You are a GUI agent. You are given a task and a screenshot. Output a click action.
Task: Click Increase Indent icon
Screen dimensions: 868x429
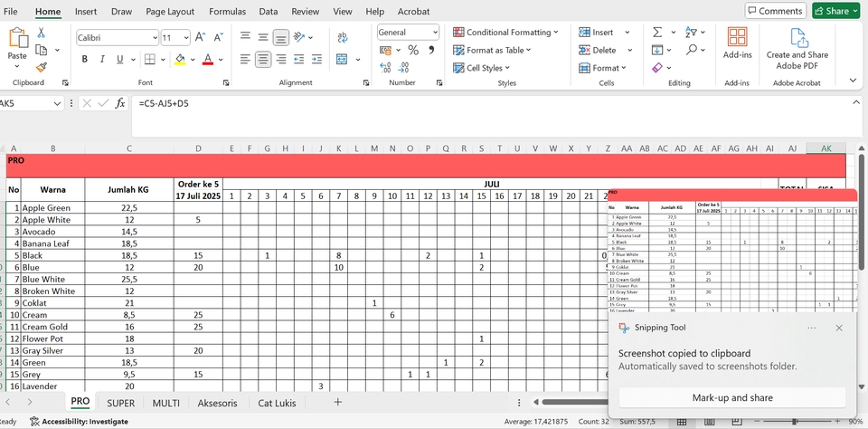click(x=316, y=60)
